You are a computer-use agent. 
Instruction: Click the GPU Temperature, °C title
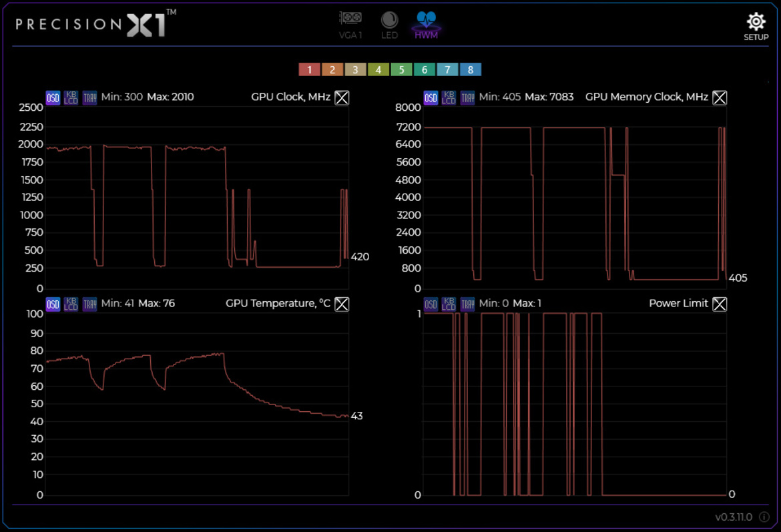[x=278, y=303]
